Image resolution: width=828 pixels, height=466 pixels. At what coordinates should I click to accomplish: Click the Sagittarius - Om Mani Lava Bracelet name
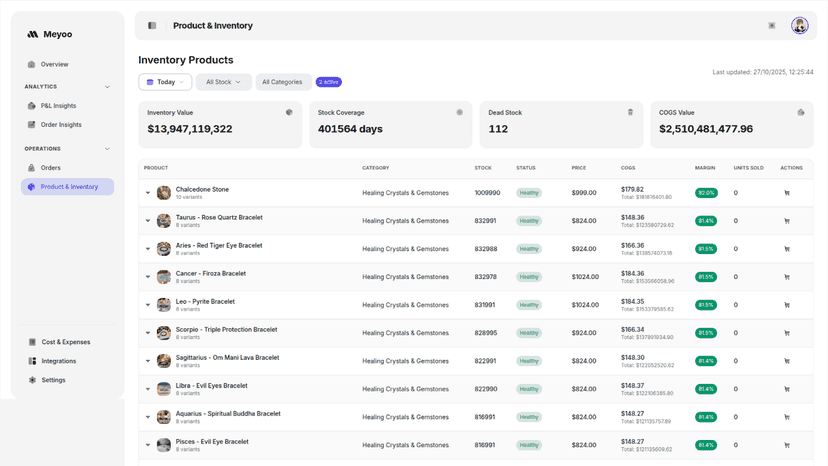point(227,358)
